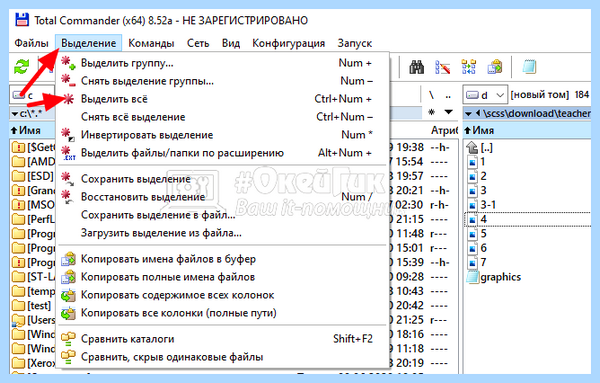Choose Восстановить выделение menu item
Screen dimensions: 600x383
tap(223, 197)
